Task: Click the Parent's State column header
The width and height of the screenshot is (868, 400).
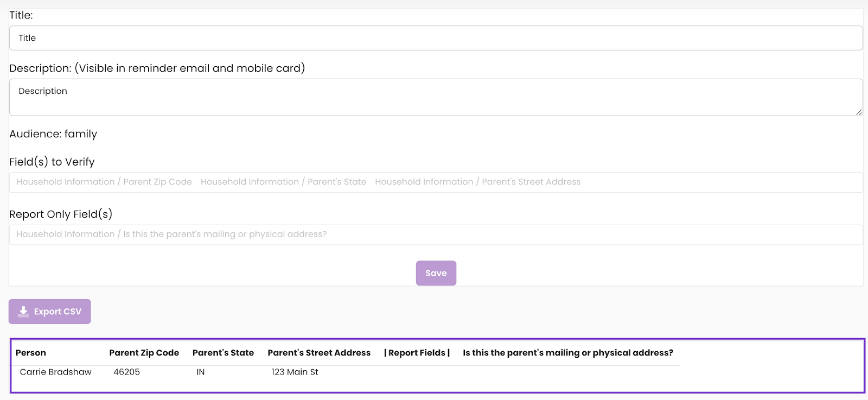Action: [224, 353]
